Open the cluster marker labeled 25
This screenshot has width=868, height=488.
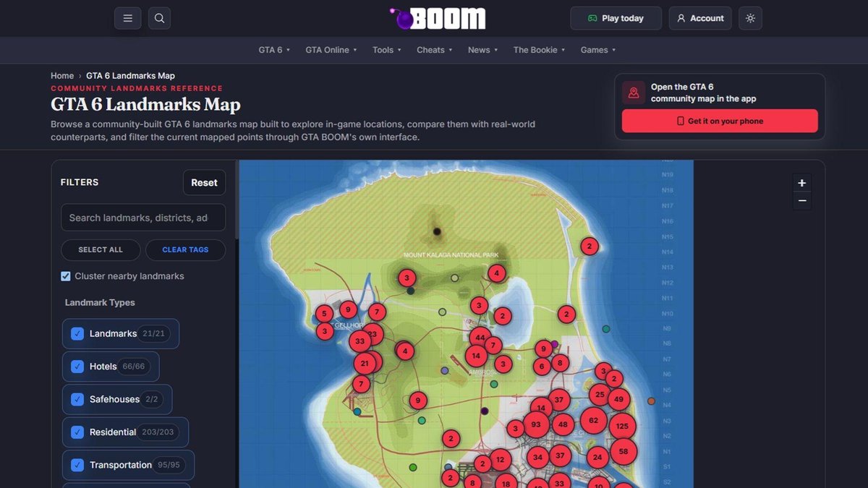pos(599,395)
